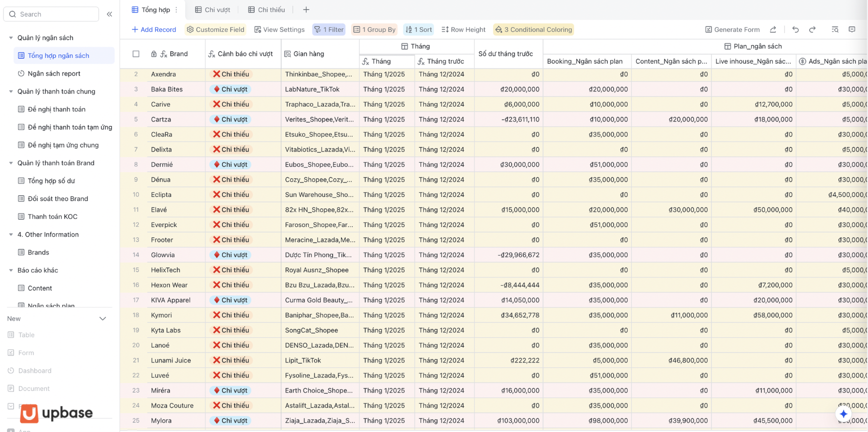Open Thanh toán KOC table

(x=52, y=216)
